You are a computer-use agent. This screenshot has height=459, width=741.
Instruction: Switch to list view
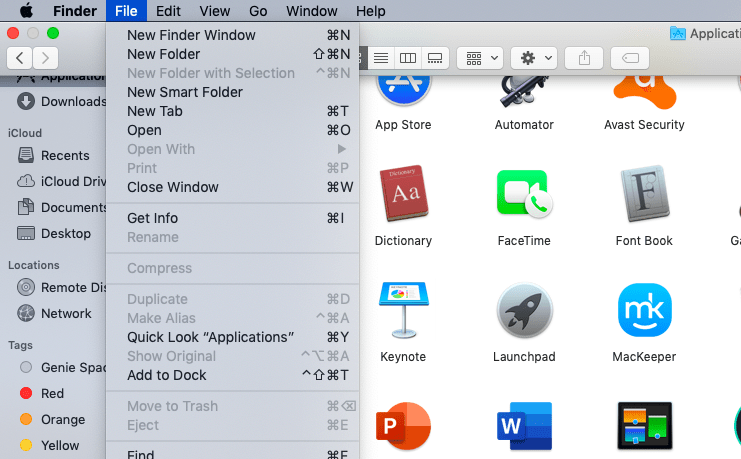(x=381, y=58)
